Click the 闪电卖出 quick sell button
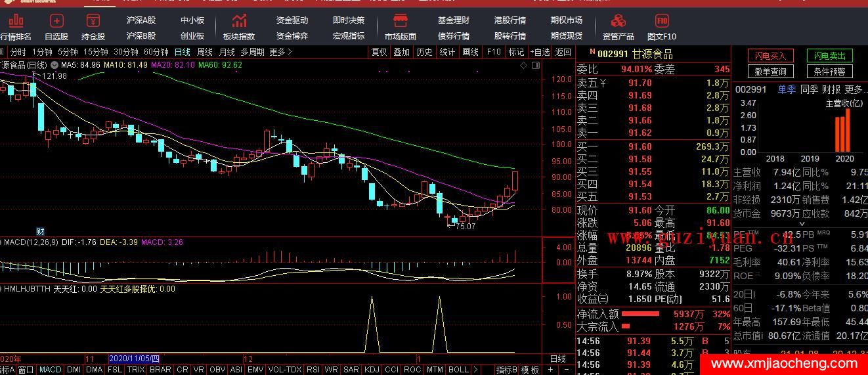The image size is (868, 375). (x=829, y=56)
